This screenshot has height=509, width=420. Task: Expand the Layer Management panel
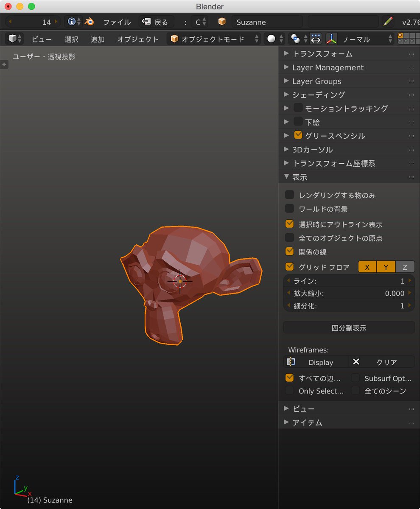[x=286, y=67]
